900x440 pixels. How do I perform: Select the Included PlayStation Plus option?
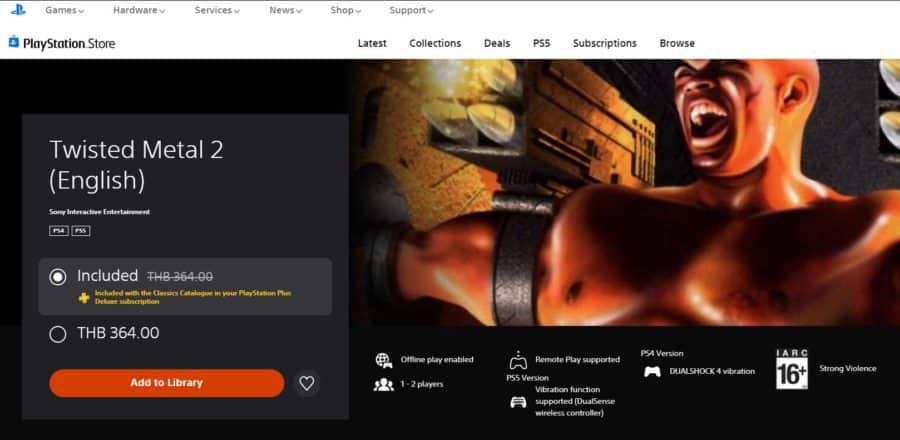[185, 286]
